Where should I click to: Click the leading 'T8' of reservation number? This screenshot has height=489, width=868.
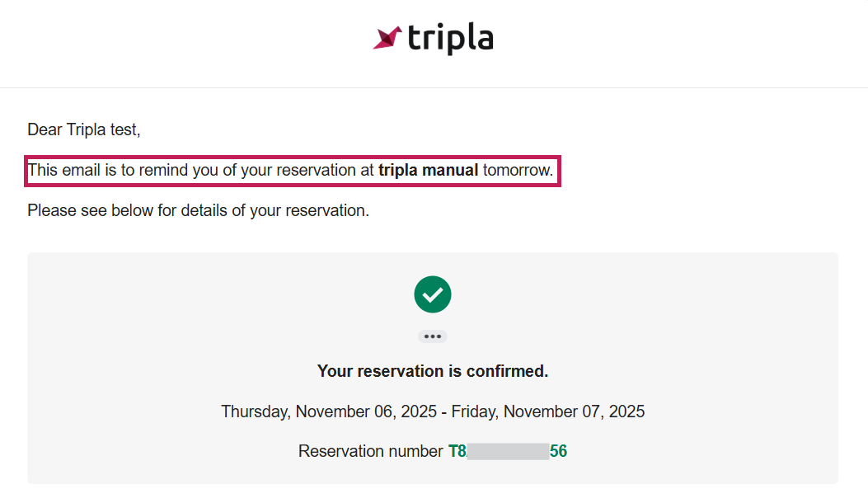tap(457, 451)
